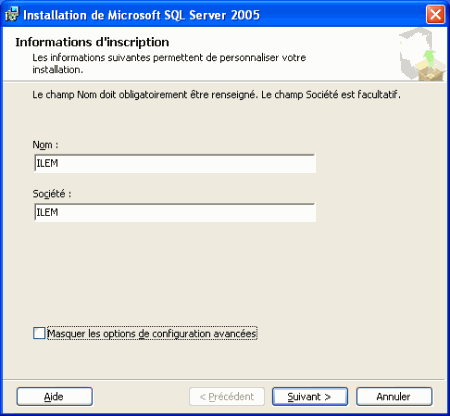Click the installer icon in title bar

11,15
